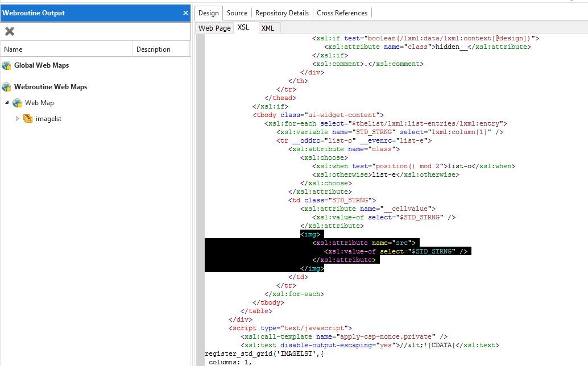Click the tr __oddrc="list-o" line
Screen dimensions: 588x366
[x=354, y=140]
